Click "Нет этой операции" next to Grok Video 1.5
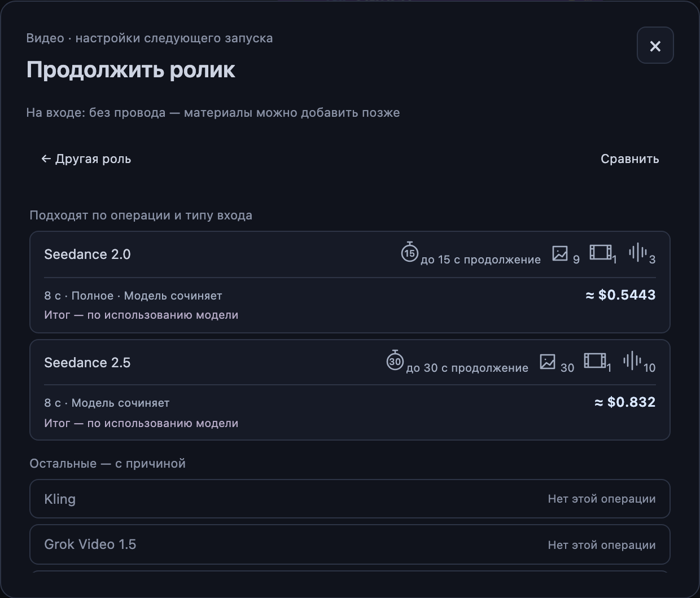The width and height of the screenshot is (700, 598). 602,545
